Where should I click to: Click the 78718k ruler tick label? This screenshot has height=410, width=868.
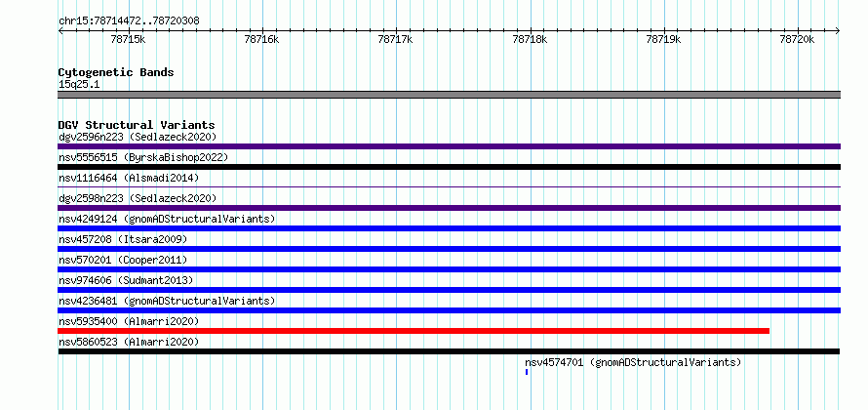coord(531,39)
